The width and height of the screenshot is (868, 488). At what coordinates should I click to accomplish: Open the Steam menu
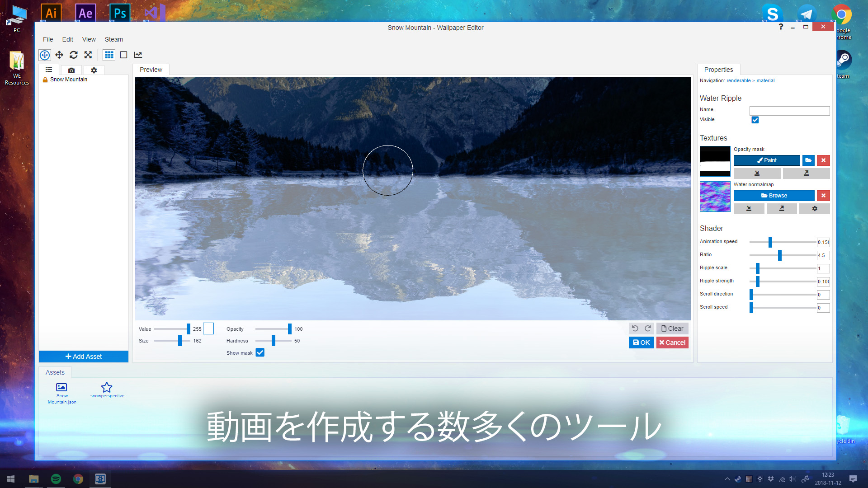pyautogui.click(x=114, y=39)
